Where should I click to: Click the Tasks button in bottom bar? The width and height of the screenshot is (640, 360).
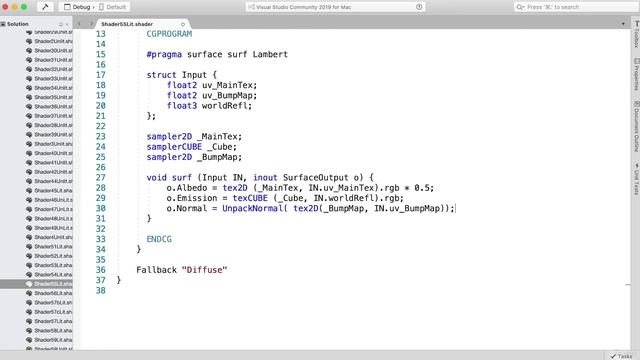pos(621,356)
